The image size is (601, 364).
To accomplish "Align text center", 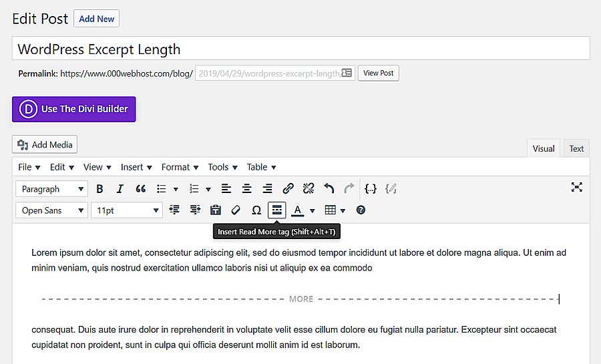I will click(247, 189).
